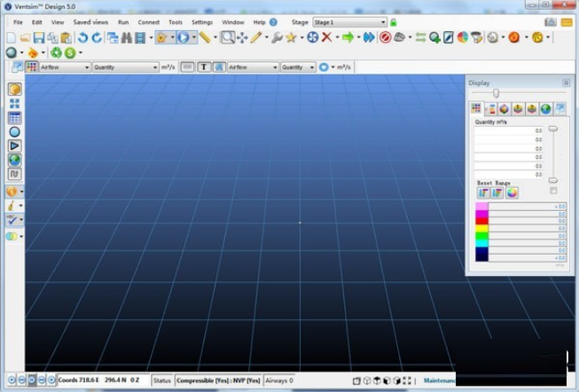Click the Display panel transparency slider
This screenshot has height=392, width=579.
pyautogui.click(x=496, y=93)
